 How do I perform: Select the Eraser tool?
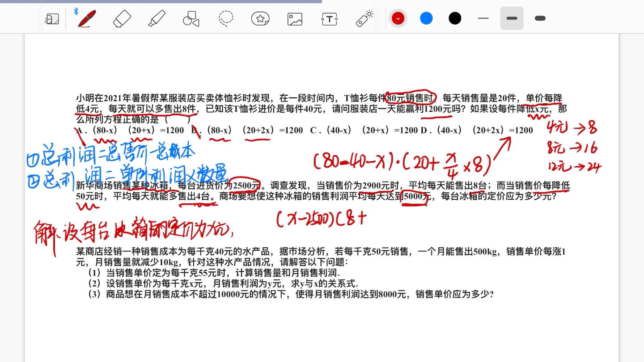coord(122,18)
